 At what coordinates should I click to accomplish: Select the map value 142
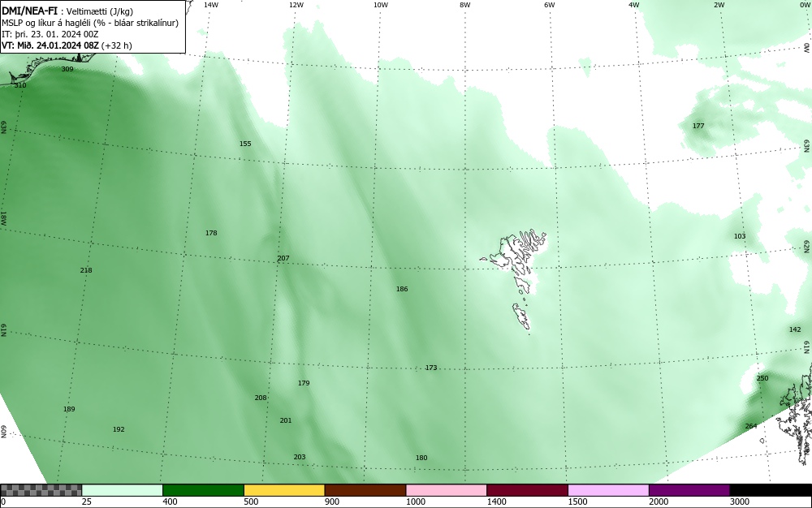(795, 329)
